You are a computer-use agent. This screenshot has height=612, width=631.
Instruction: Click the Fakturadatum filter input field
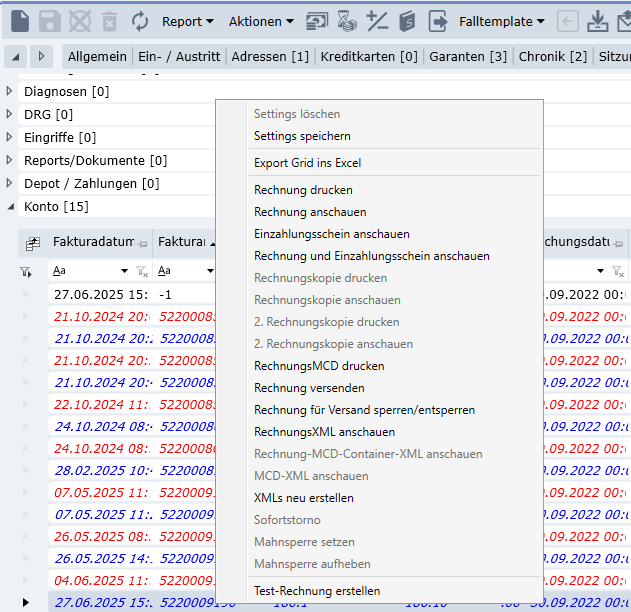click(x=85, y=271)
